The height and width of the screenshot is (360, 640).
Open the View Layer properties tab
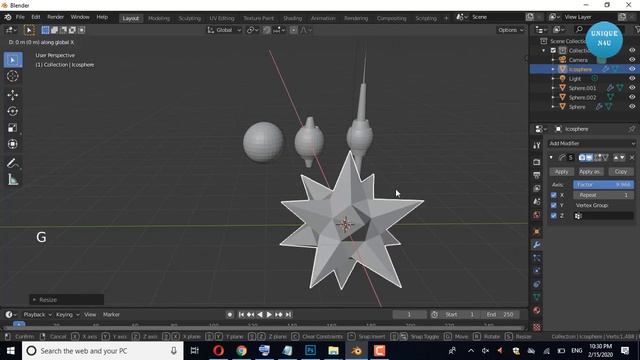(537, 188)
